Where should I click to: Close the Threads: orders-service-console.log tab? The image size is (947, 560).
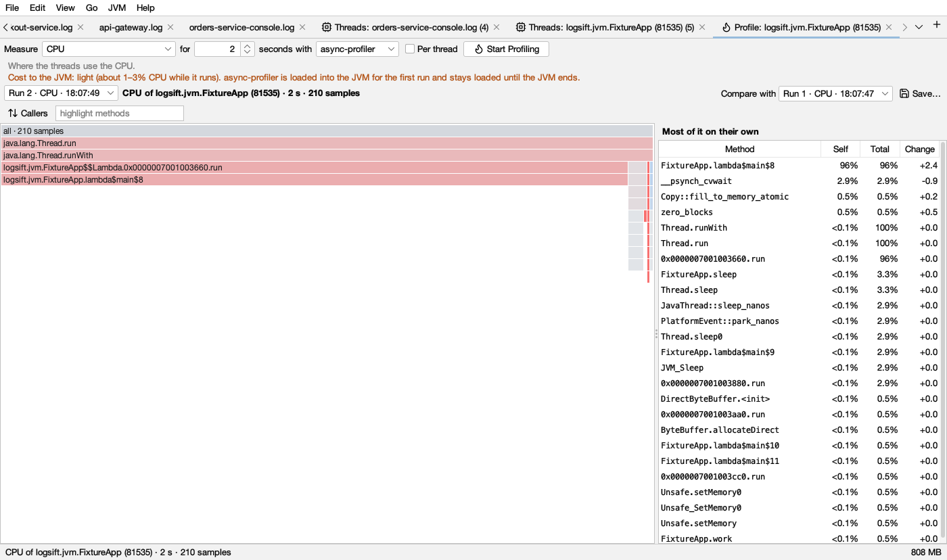click(496, 28)
